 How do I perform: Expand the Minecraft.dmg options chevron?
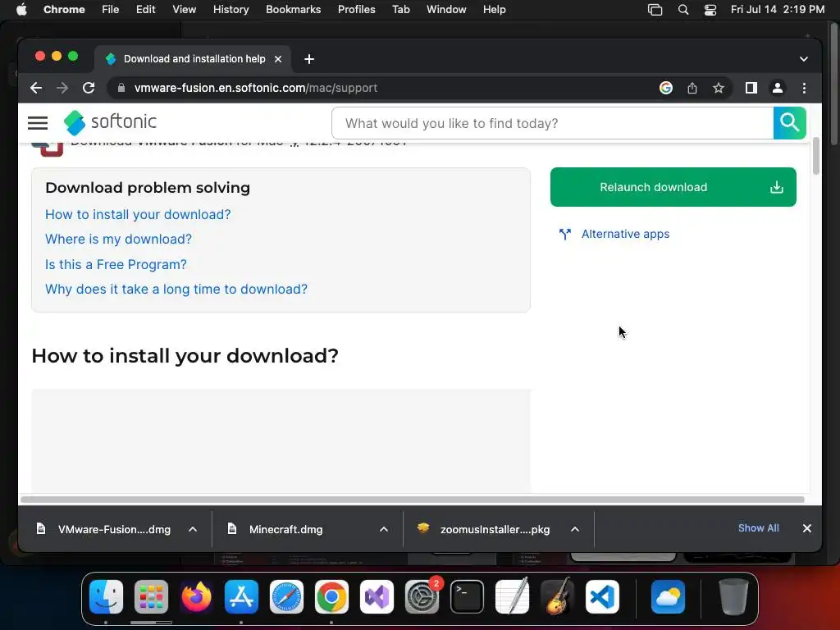click(384, 529)
